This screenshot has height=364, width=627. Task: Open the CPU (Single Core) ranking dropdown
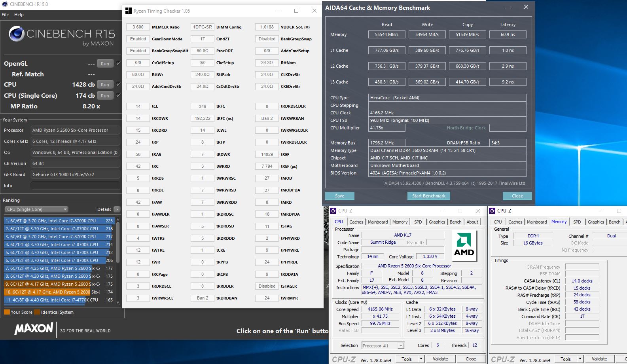36,209
